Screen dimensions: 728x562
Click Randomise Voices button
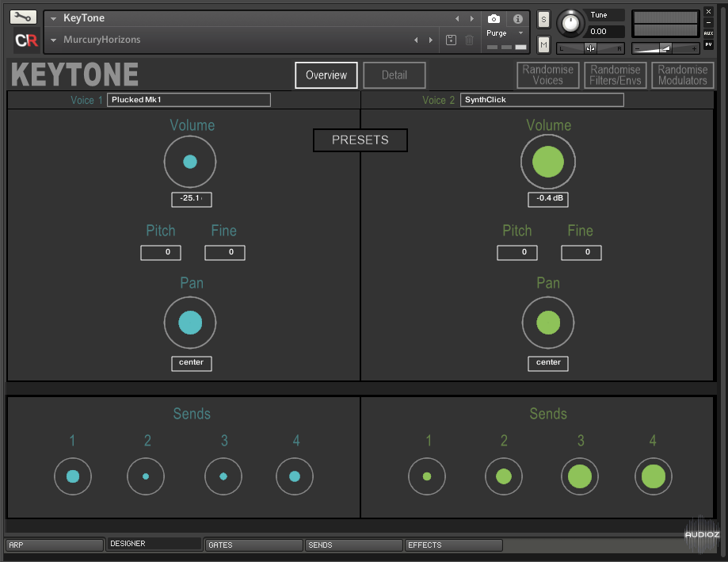coord(548,75)
